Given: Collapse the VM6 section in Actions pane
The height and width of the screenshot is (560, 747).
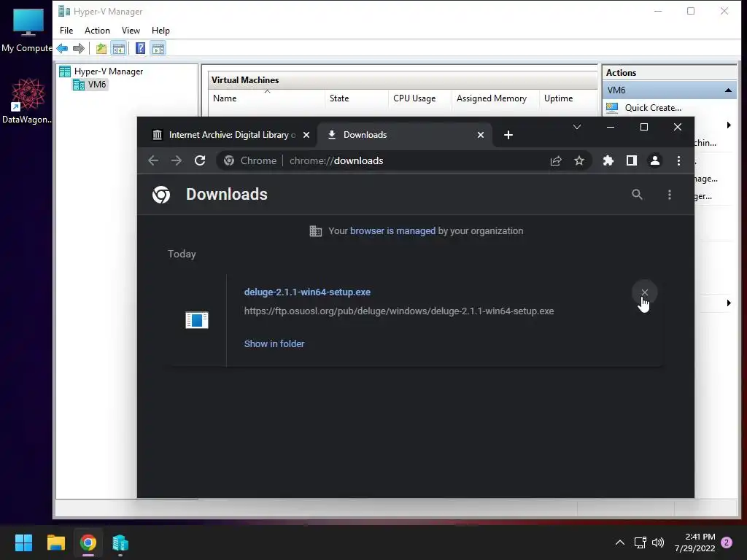Looking at the screenshot, I should [x=728, y=90].
